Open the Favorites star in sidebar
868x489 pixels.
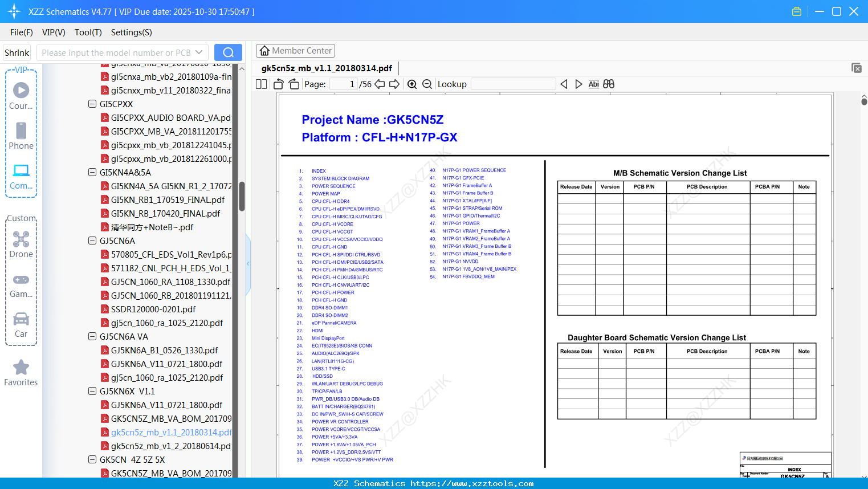point(21,373)
